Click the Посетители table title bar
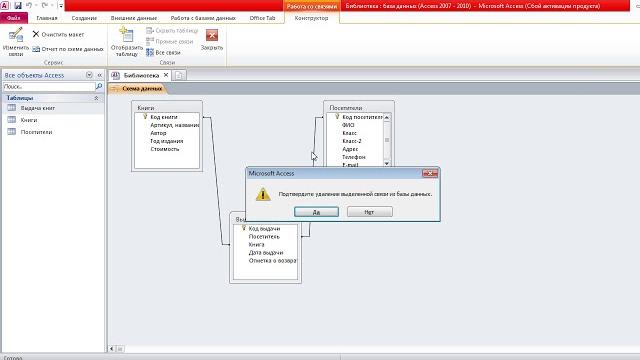The image size is (640, 360). (359, 108)
